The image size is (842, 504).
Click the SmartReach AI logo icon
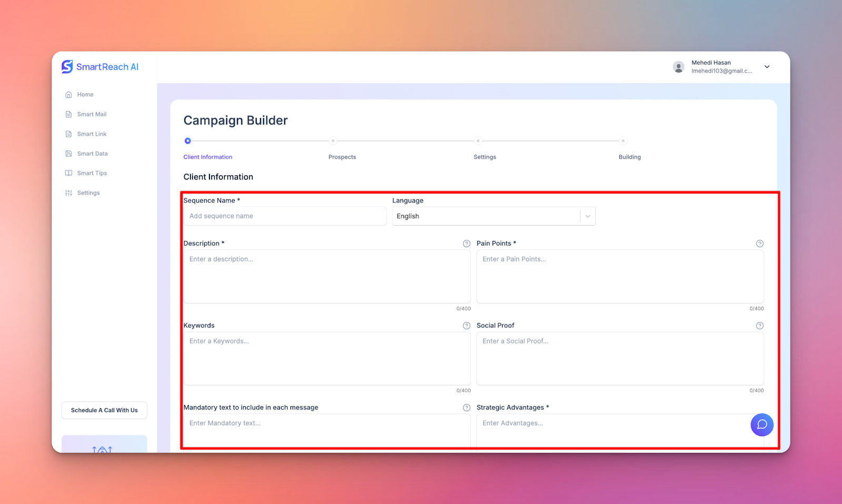(x=67, y=66)
